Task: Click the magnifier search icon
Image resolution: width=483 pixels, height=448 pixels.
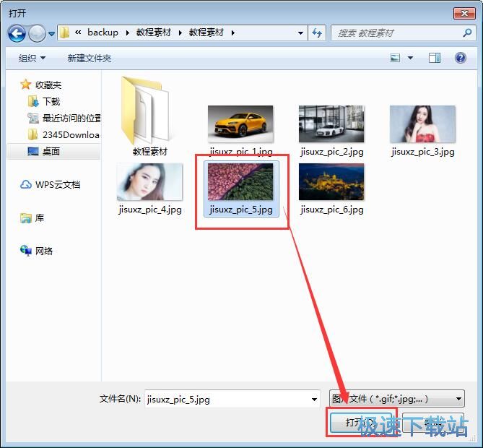Action: pyautogui.click(x=467, y=33)
